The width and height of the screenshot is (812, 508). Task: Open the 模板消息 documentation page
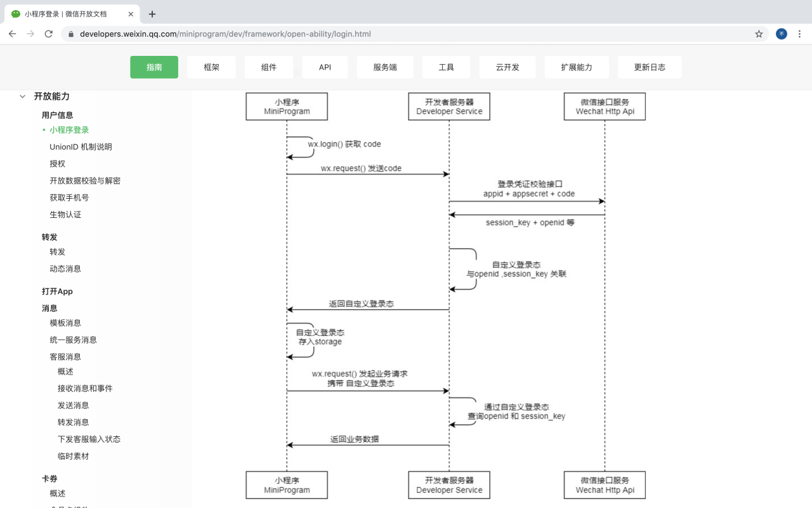click(65, 323)
